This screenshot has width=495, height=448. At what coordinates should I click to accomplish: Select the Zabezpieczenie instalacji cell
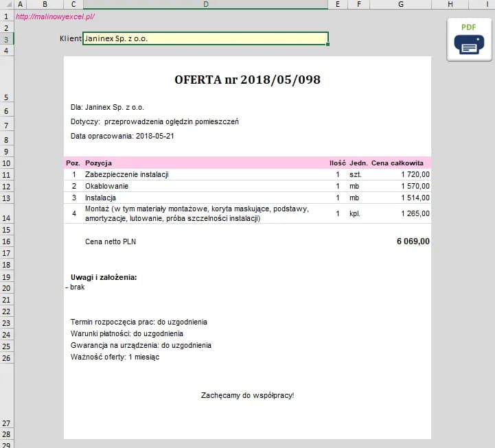126,175
